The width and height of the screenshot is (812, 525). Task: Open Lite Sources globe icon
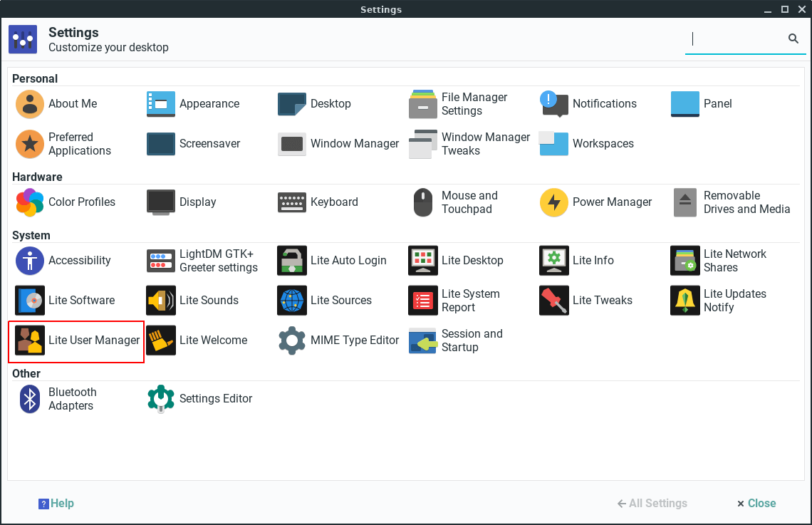[292, 301]
